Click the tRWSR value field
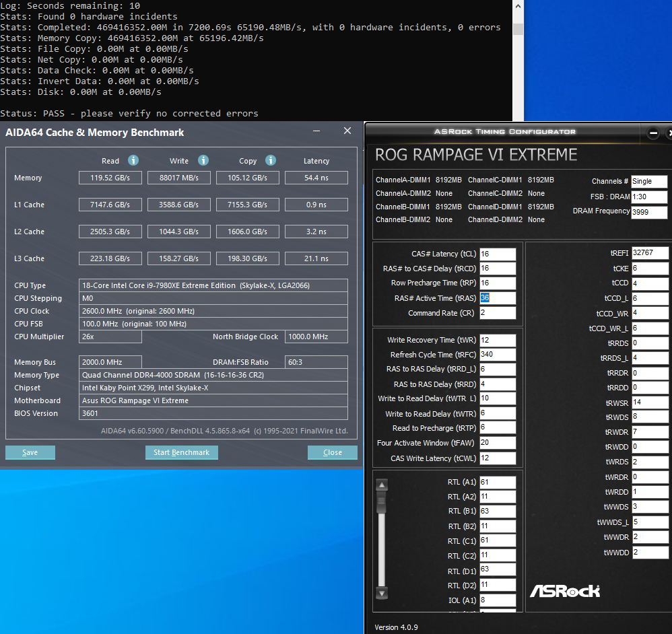672x634 pixels. click(x=650, y=402)
